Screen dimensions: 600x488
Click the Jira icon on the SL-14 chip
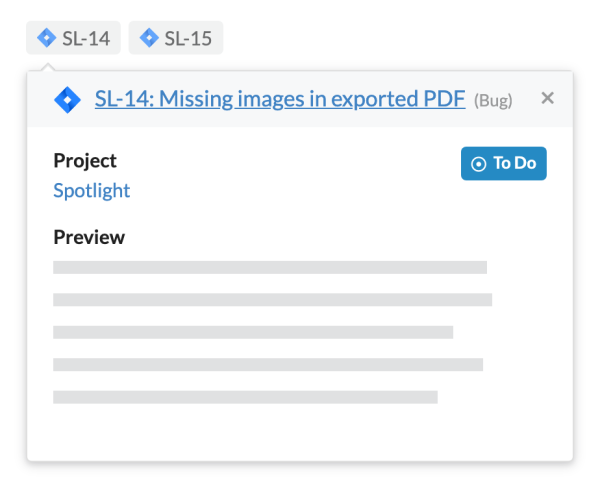(x=46, y=39)
